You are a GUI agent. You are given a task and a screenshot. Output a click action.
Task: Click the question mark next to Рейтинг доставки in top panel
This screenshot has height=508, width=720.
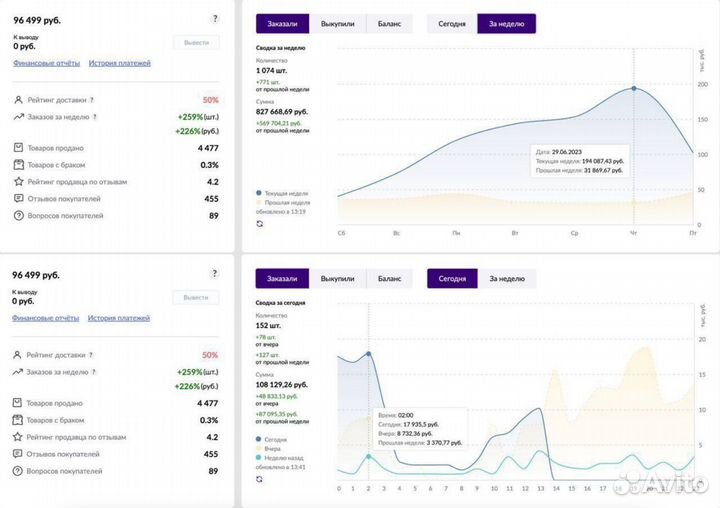point(92,100)
